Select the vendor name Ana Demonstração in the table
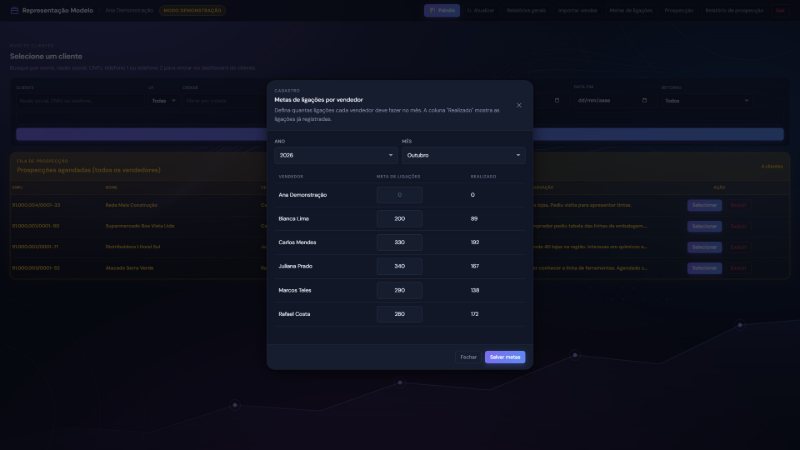This screenshot has width=800, height=450. click(x=303, y=195)
